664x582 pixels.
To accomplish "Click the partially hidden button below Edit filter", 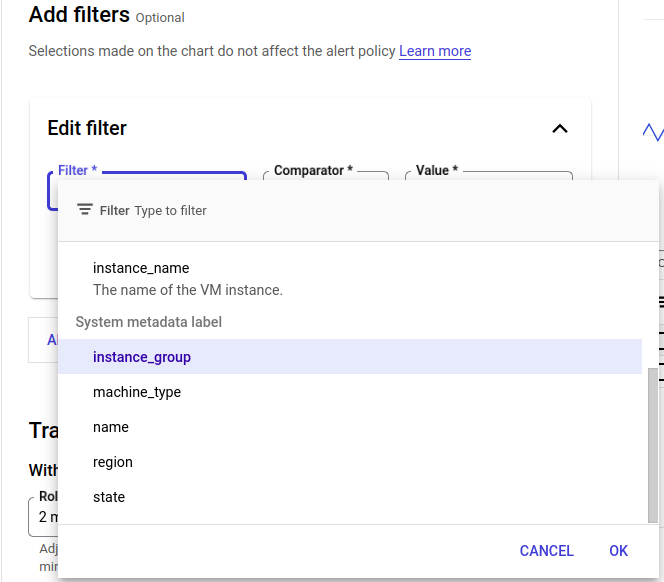I will [43, 339].
